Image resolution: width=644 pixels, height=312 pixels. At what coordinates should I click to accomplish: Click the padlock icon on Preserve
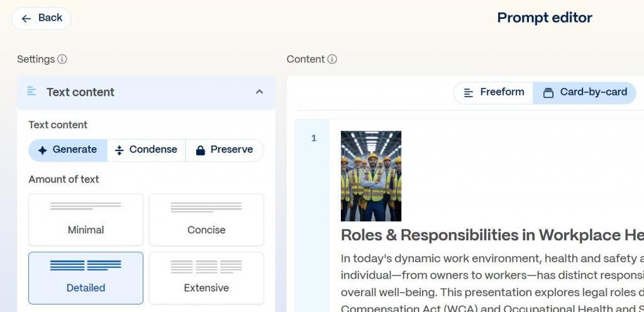201,150
